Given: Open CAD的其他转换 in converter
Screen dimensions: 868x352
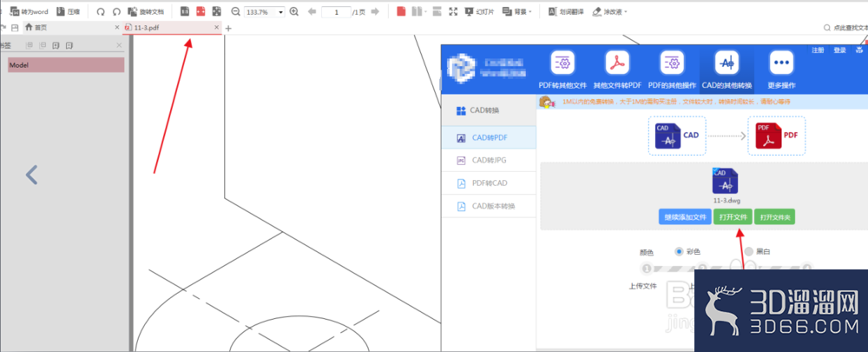Looking at the screenshot, I should [727, 70].
